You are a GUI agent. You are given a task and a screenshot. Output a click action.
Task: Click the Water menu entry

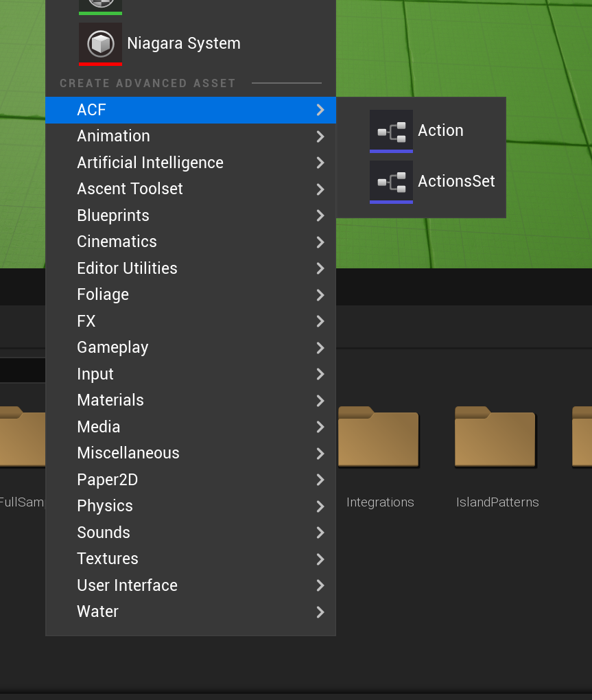click(x=97, y=611)
